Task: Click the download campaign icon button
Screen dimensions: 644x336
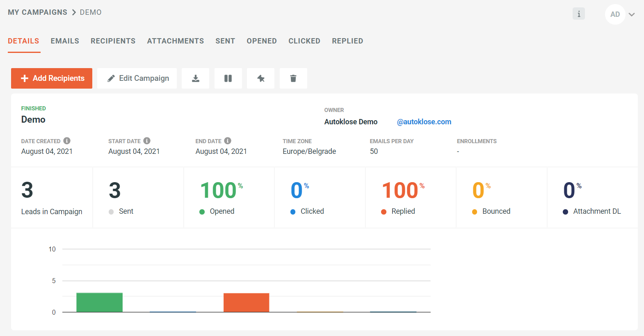Action: [196, 78]
